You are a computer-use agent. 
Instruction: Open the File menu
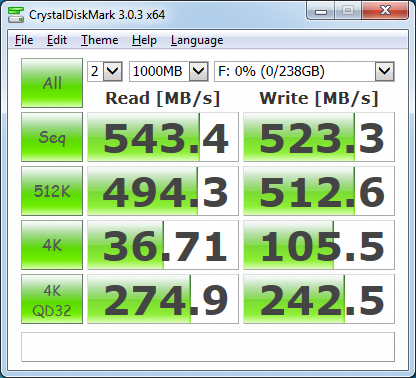(24, 40)
